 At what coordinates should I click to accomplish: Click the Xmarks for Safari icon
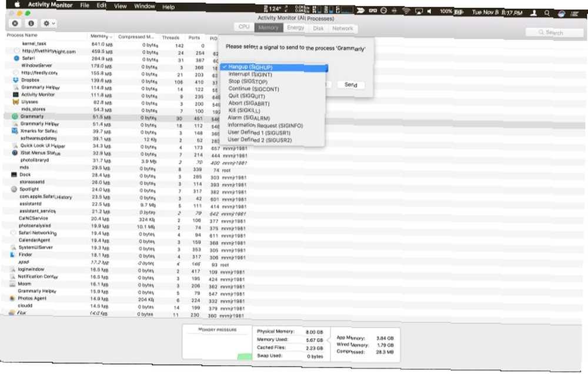coord(15,131)
